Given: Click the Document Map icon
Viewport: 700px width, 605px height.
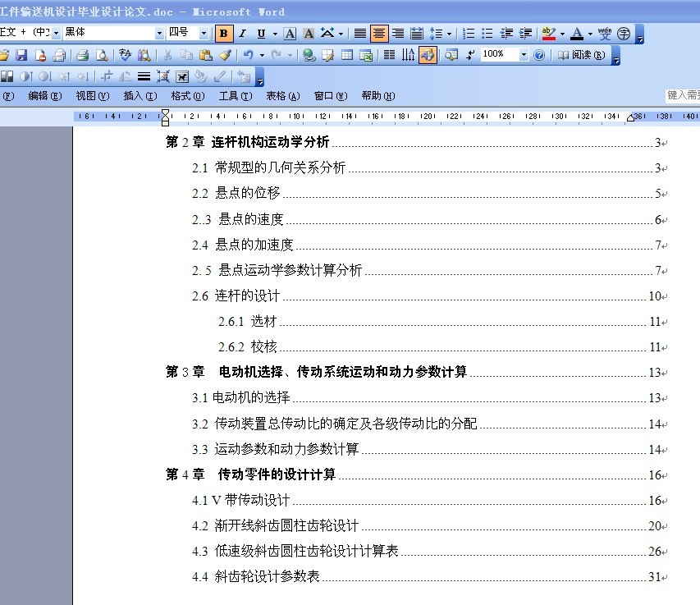Looking at the screenshot, I should [451, 55].
